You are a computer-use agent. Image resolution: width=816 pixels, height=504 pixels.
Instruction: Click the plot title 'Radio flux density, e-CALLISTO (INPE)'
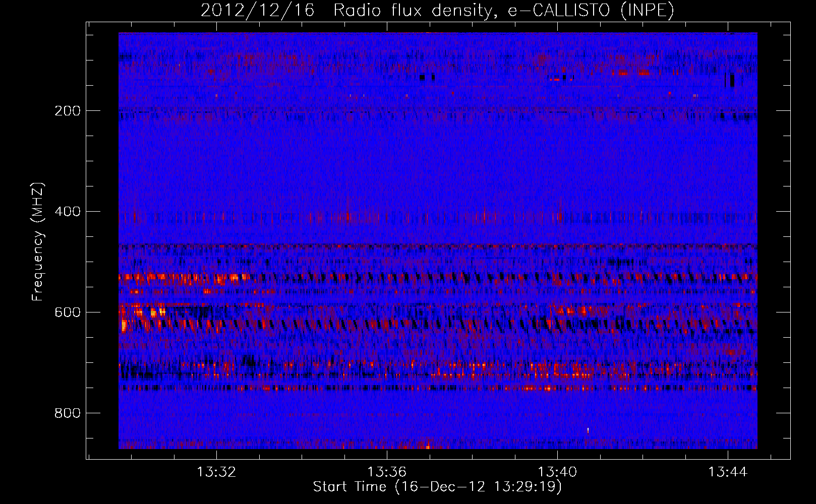point(504,11)
